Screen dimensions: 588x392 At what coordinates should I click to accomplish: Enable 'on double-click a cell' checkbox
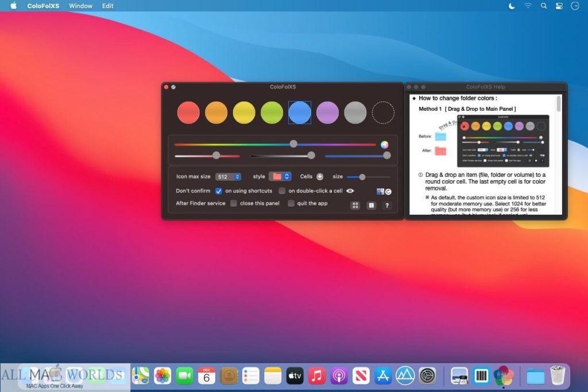coord(282,191)
